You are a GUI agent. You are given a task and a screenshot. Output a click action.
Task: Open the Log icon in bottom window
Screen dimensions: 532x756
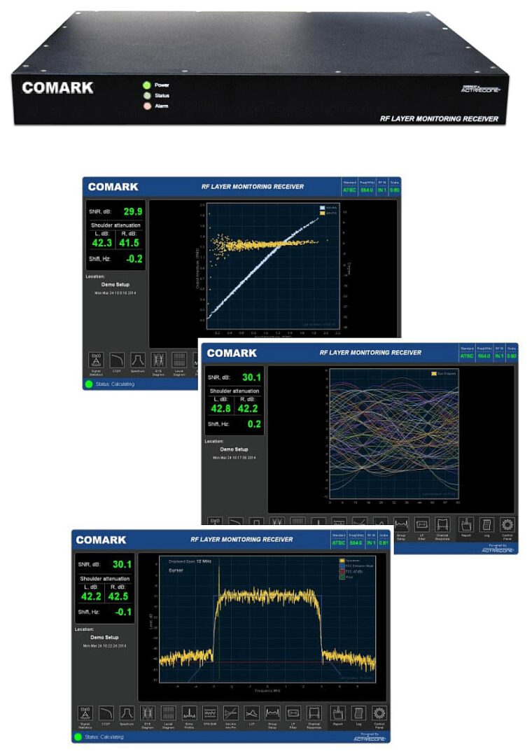358,713
